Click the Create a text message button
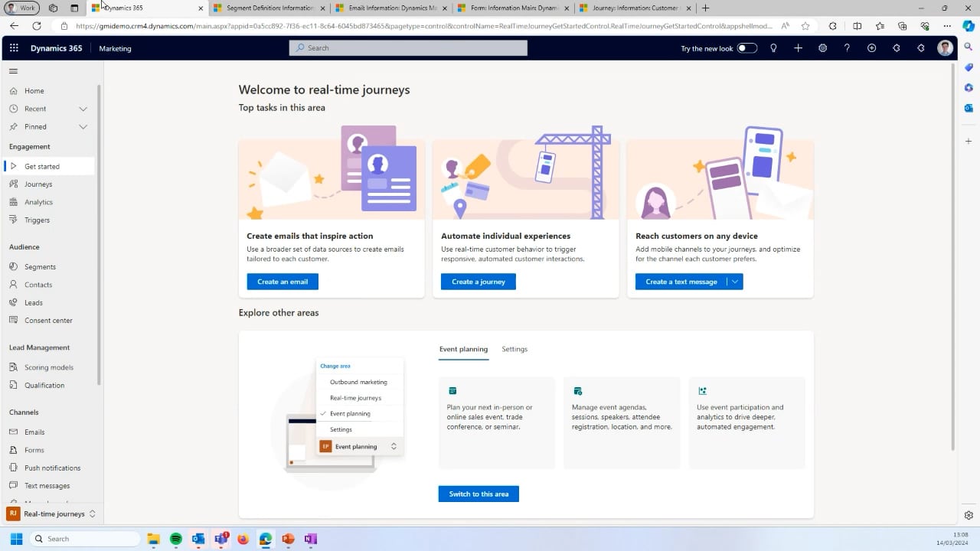The image size is (980, 551). (x=681, y=282)
